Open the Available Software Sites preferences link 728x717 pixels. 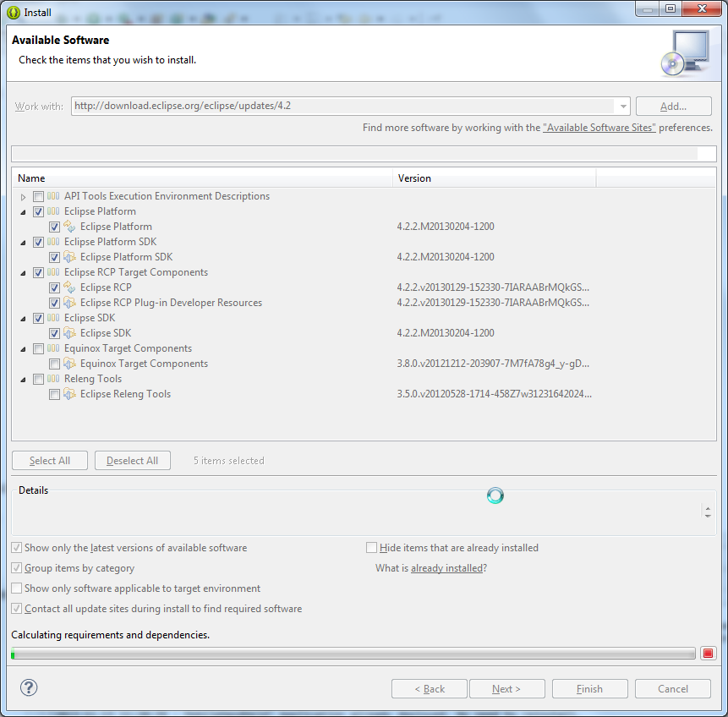[x=599, y=128]
